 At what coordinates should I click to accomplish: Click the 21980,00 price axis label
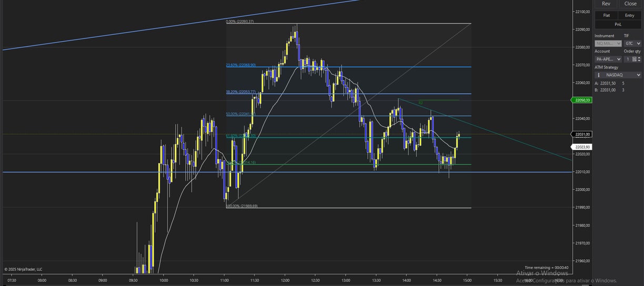click(x=582, y=226)
